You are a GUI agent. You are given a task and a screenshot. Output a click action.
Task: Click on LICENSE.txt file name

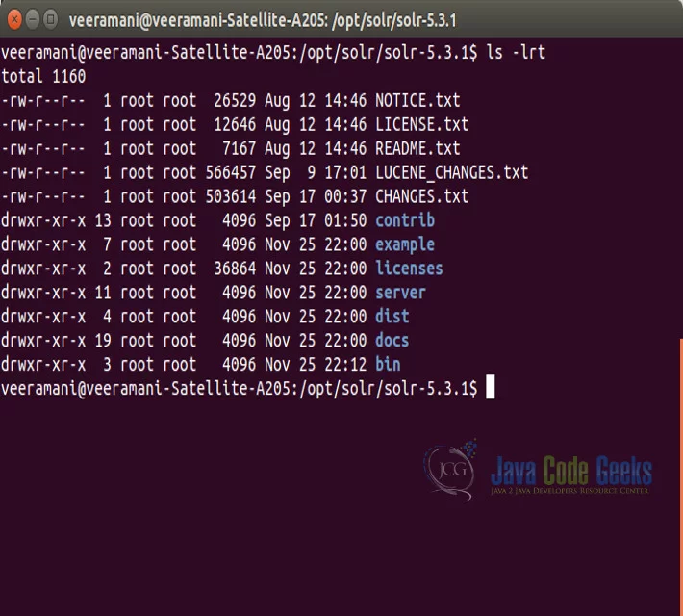422,125
